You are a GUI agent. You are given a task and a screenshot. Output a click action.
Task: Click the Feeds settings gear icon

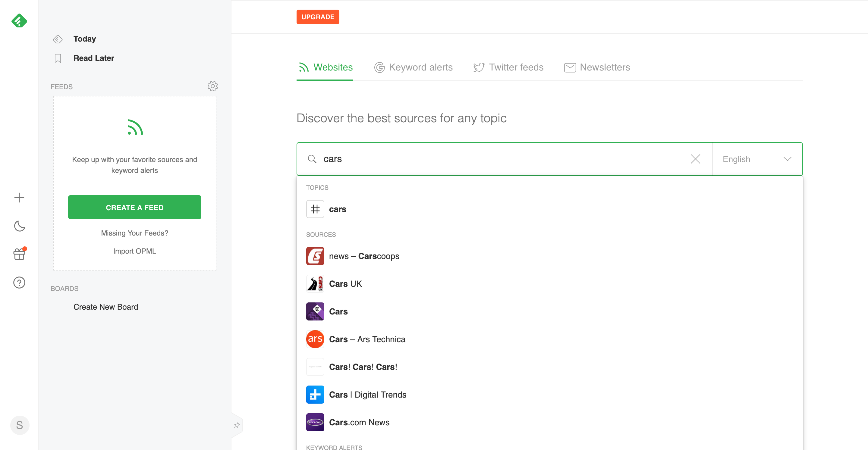point(212,86)
